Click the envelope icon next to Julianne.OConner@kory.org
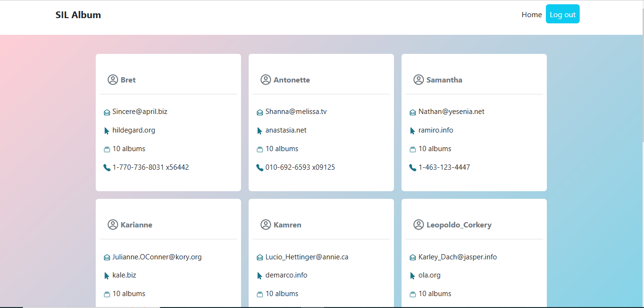The height and width of the screenshot is (308, 644). [x=107, y=257]
